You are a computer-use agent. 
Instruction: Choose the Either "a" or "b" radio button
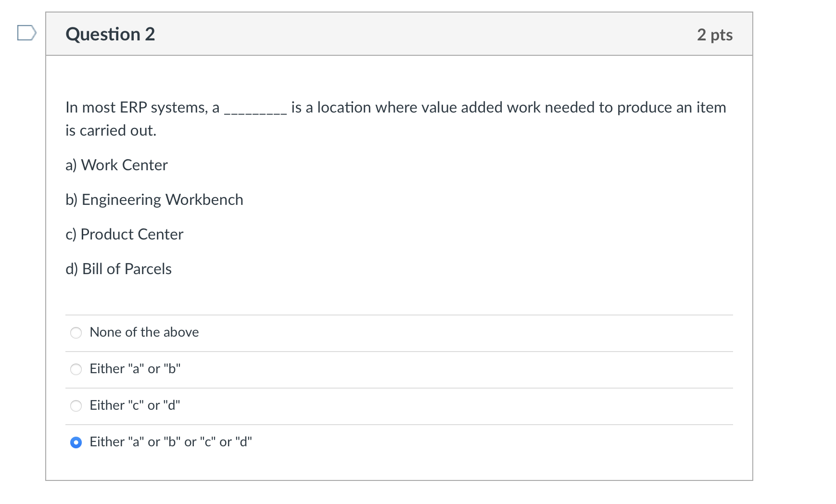pos(76,369)
